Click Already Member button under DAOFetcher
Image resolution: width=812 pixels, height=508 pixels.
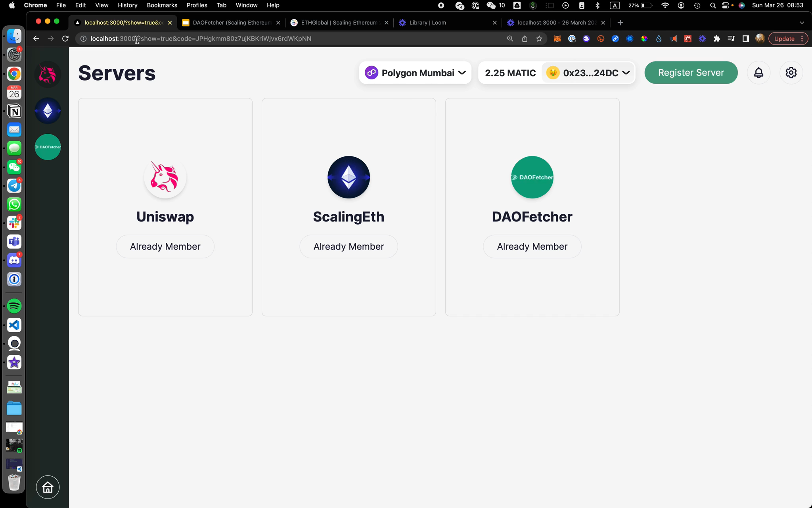[532, 246]
